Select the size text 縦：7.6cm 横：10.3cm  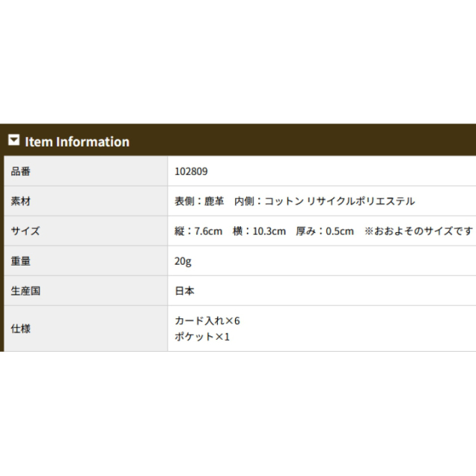(230, 231)
